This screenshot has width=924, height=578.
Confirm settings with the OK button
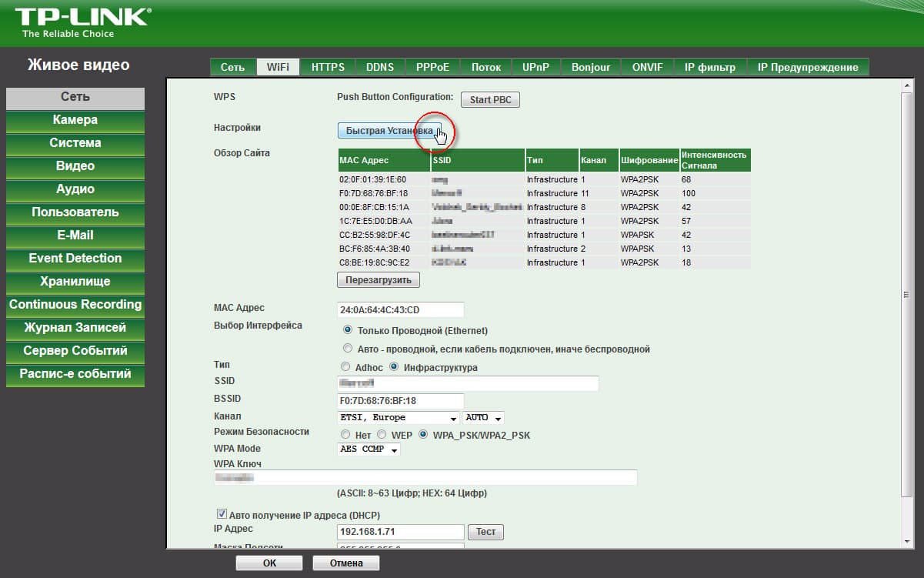point(269,563)
